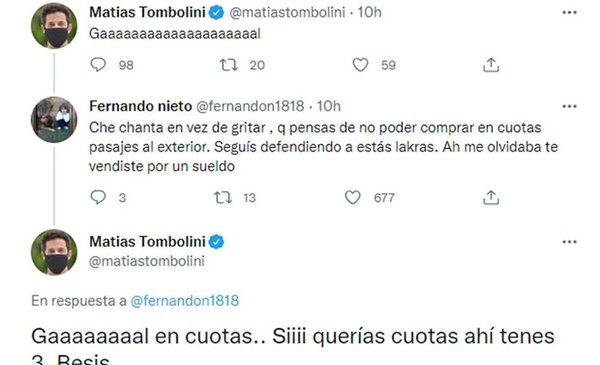Open the 10h timestamp on Fernando's tweet
The width and height of the screenshot is (600, 365).
coord(329,106)
